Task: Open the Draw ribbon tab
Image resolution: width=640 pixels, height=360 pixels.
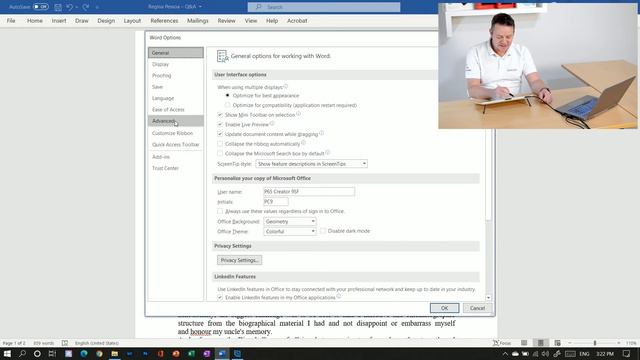Action: click(82, 20)
